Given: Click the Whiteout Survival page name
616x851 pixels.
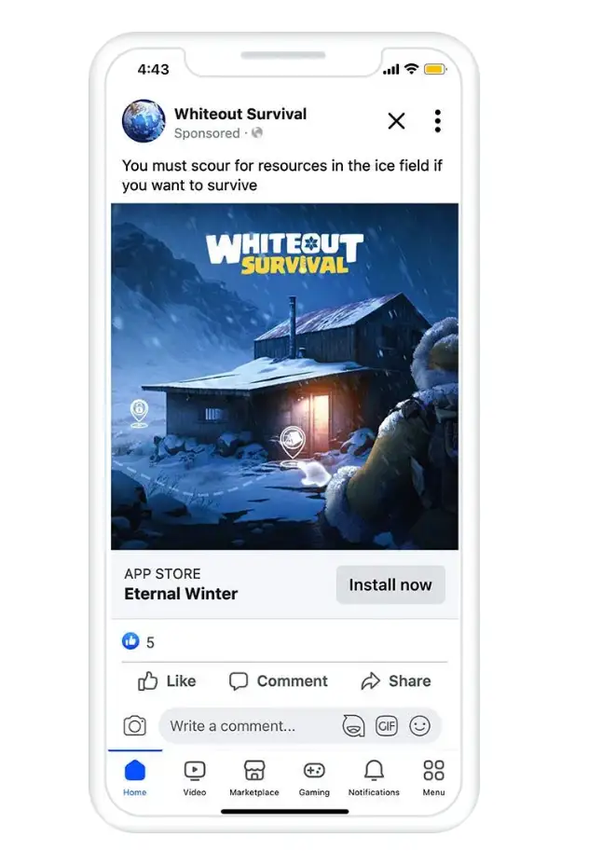Looking at the screenshot, I should point(240,114).
